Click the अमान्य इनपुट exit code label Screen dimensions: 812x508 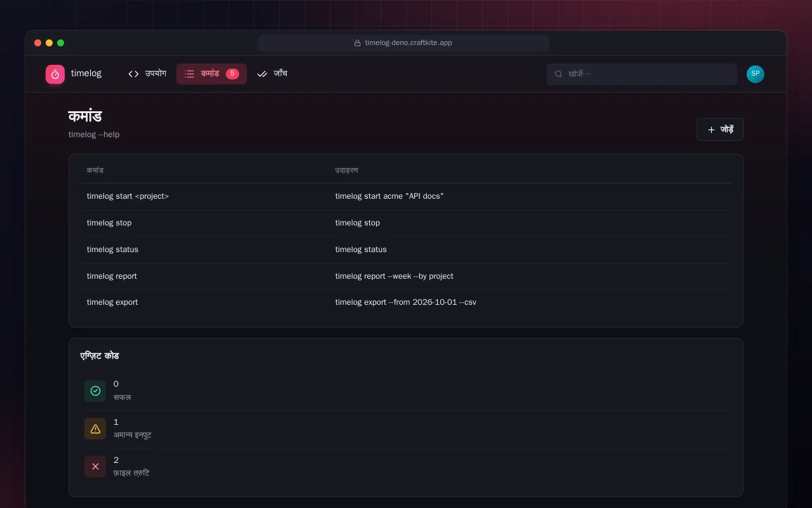point(133,435)
